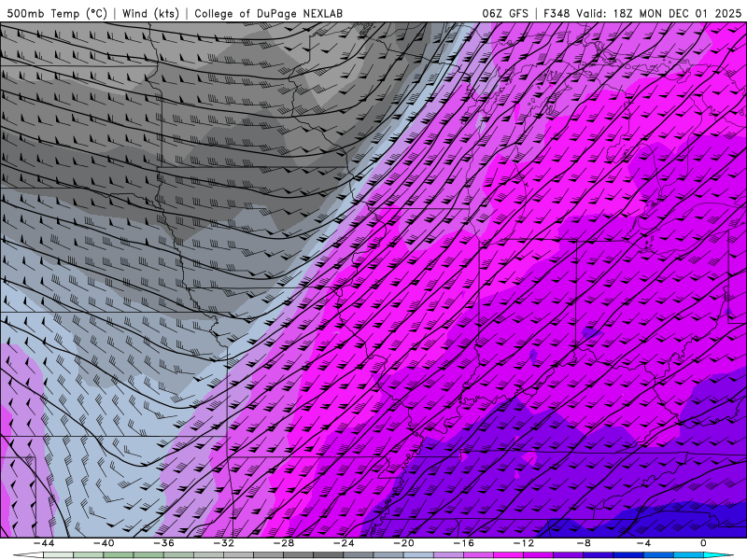This screenshot has width=747, height=560.
Task: Click the -12 colorbar label
Action: [524, 543]
